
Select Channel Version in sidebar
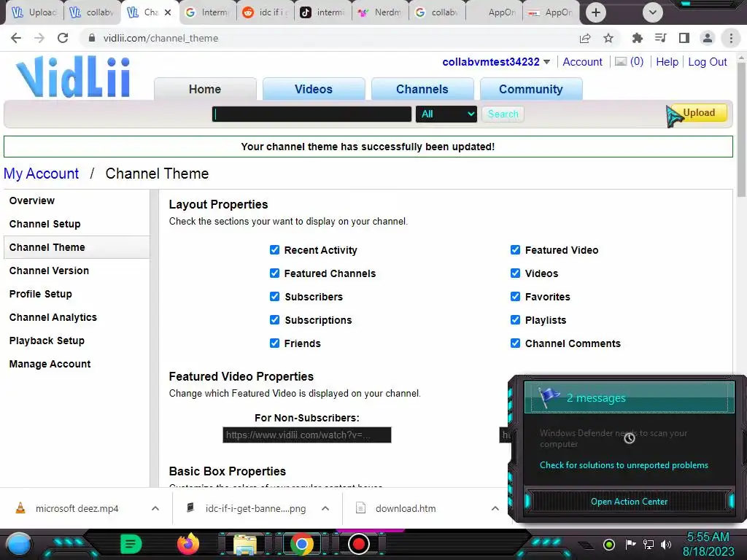tap(49, 271)
